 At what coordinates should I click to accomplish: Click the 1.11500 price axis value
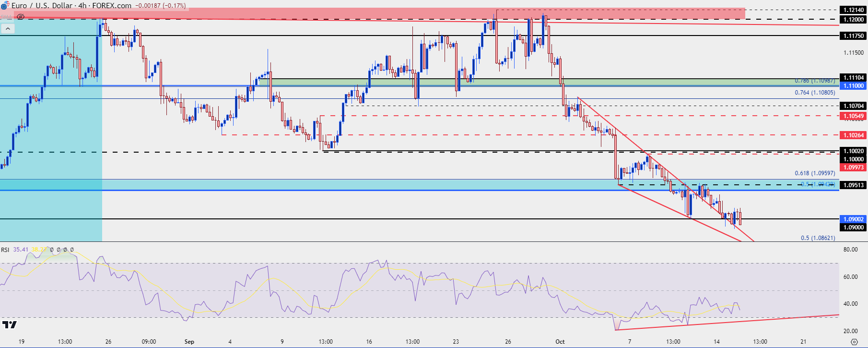[x=854, y=53]
